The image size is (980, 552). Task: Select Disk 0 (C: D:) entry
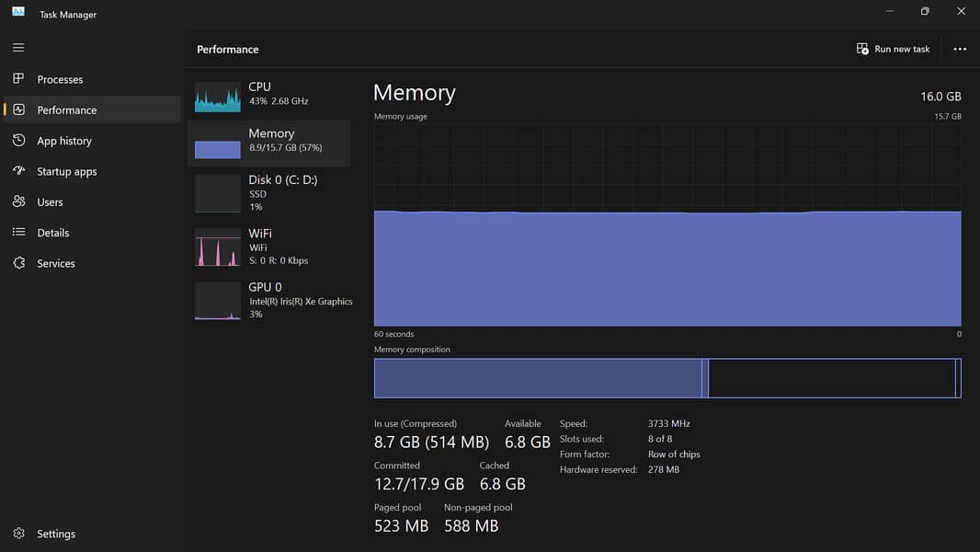pyautogui.click(x=268, y=193)
